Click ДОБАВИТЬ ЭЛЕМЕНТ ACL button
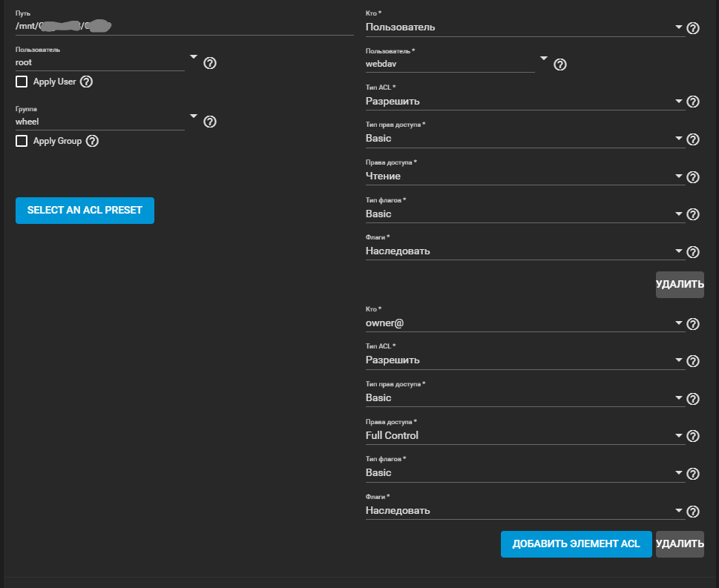Viewport: 719px width, 588px height. [x=576, y=544]
